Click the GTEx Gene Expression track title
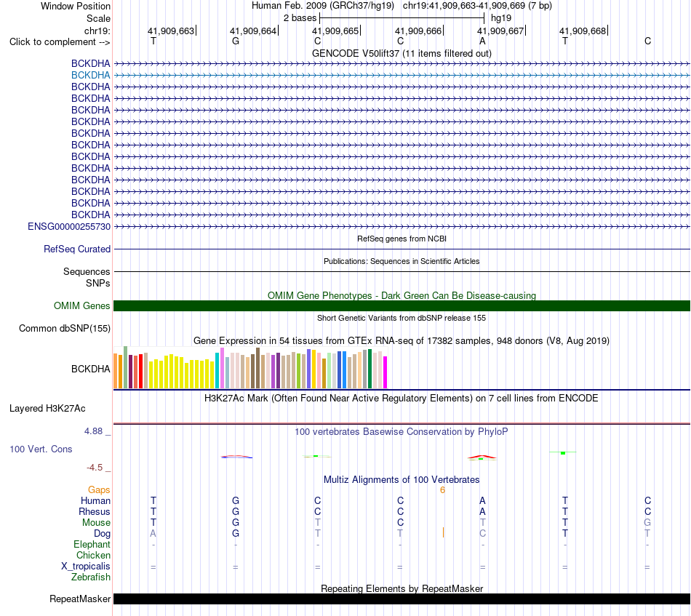This screenshot has height=616, width=691. (402, 340)
